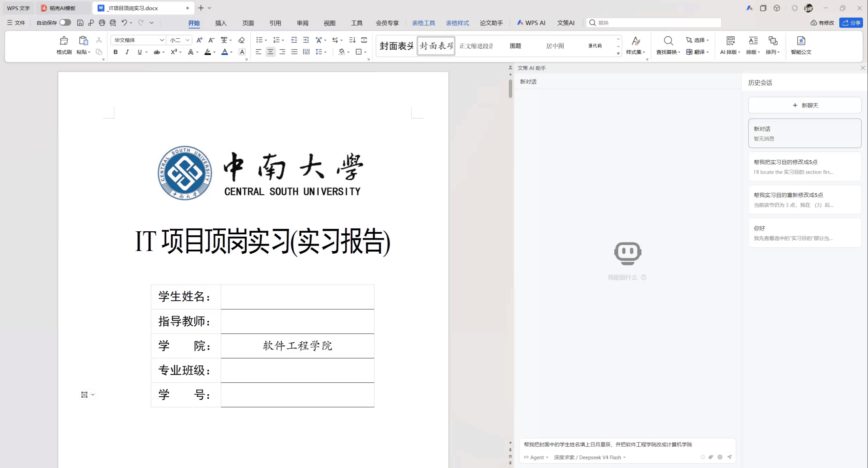Open the font size dropdown 小二
This screenshot has width=868, height=468.
[187, 40]
